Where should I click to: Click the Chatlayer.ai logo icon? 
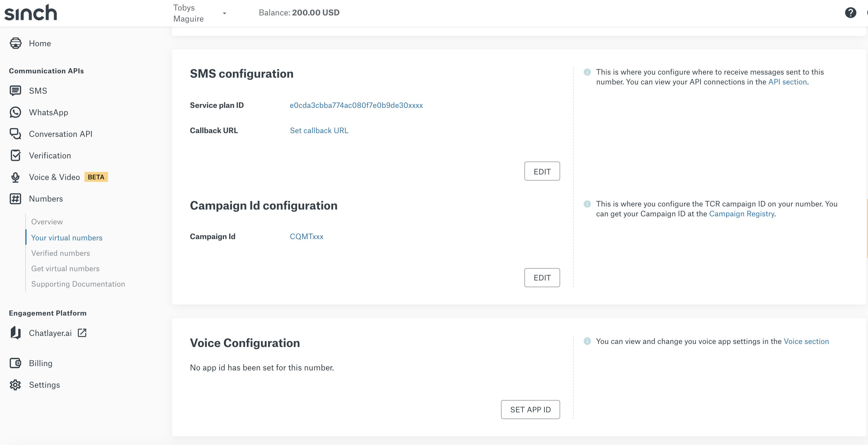click(x=15, y=333)
